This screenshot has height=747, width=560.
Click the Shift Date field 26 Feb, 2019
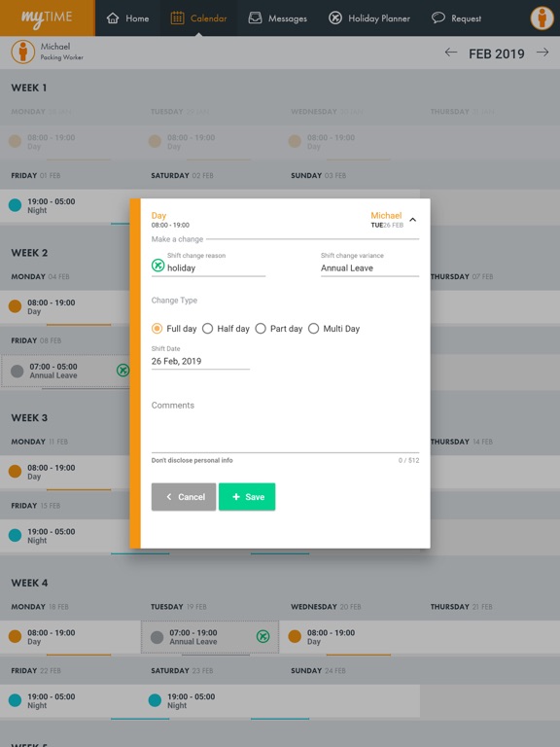(200, 357)
